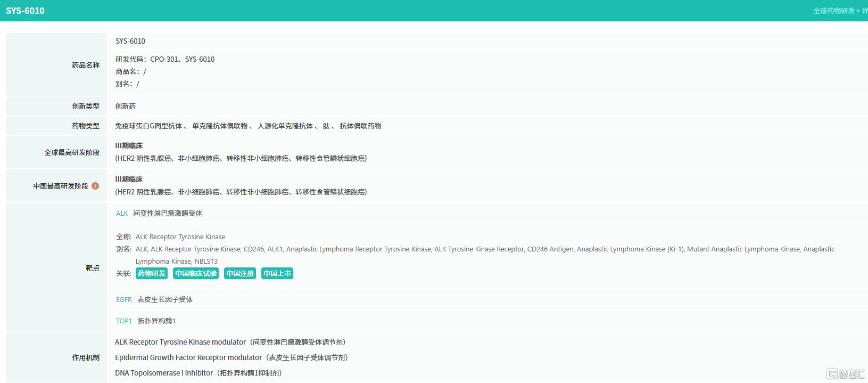
Task: Click the 中国上市 tag button
Action: tap(277, 273)
